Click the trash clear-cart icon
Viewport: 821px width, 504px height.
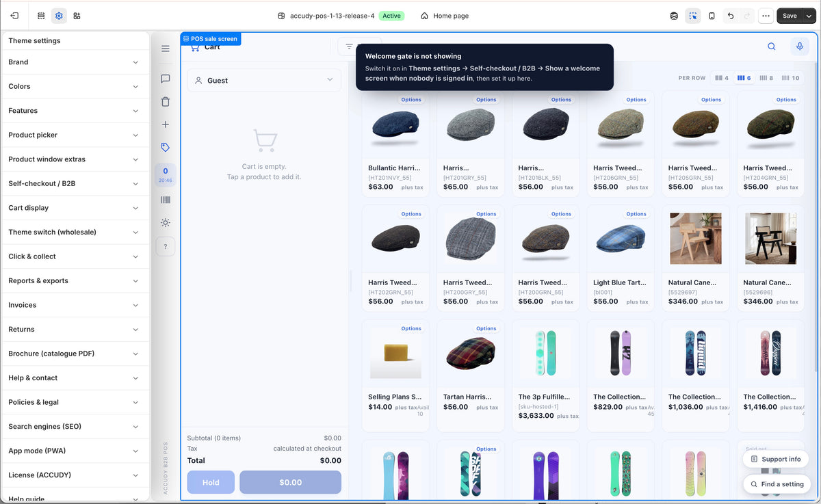(x=166, y=102)
